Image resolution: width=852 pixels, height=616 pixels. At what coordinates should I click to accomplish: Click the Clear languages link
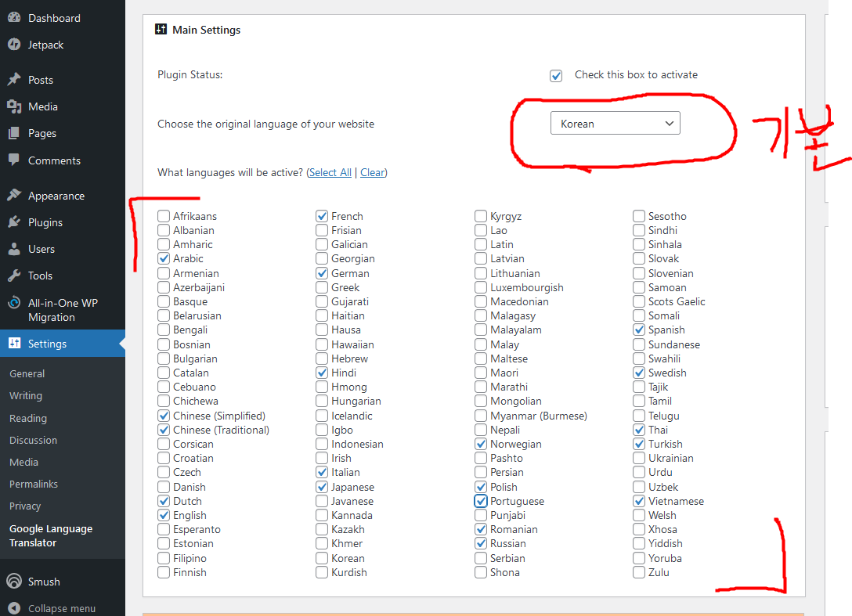(x=373, y=172)
